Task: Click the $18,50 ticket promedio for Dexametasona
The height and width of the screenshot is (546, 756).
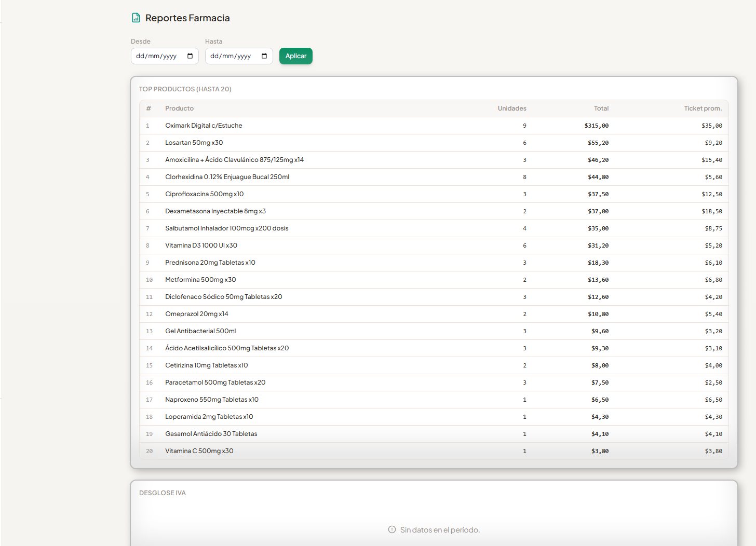Action: [712, 211]
